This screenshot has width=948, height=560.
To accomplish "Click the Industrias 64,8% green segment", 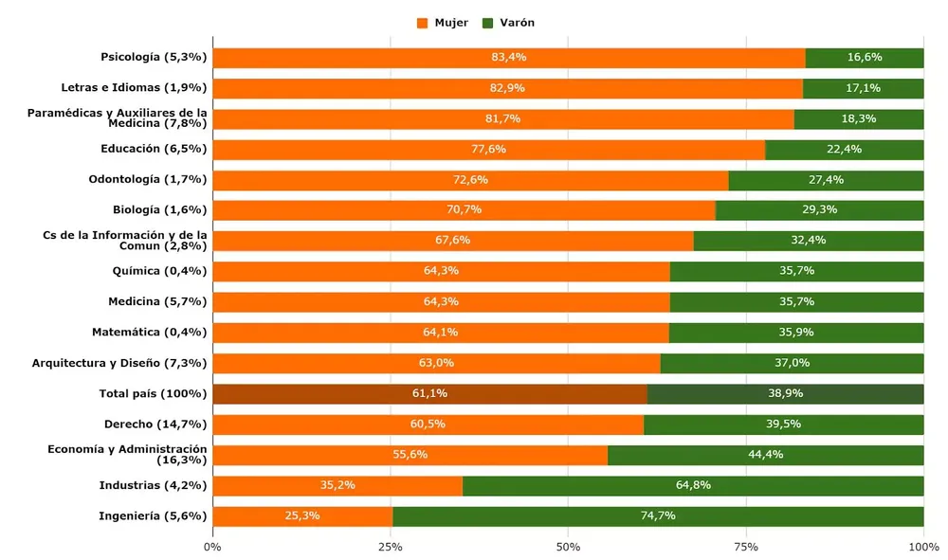I will (693, 486).
